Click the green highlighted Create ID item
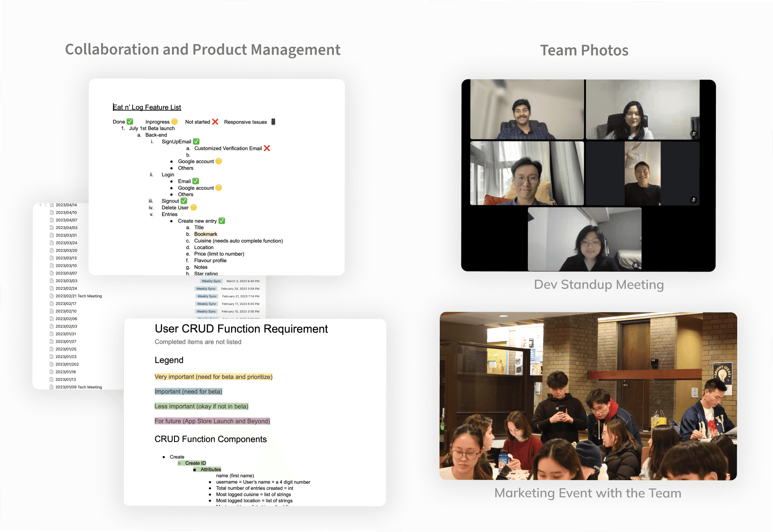The image size is (773, 532). tap(195, 463)
